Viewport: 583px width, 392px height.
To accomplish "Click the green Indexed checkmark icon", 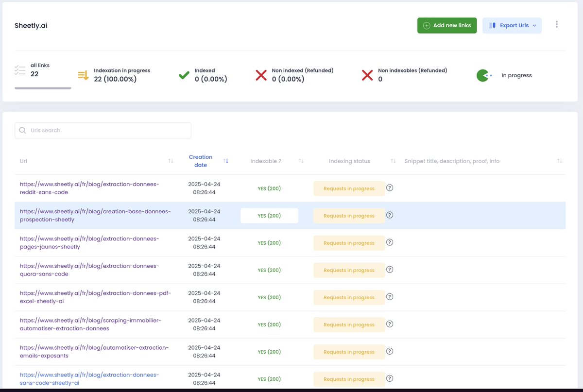I will point(184,75).
